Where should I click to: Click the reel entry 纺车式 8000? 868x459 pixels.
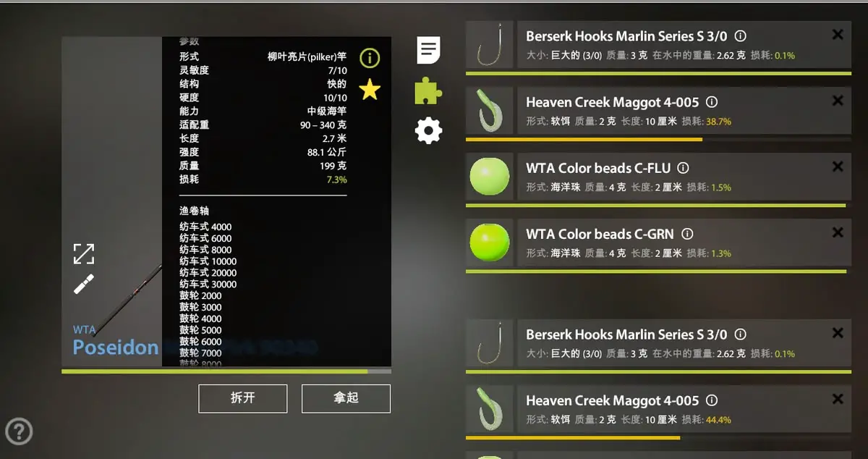(x=205, y=250)
